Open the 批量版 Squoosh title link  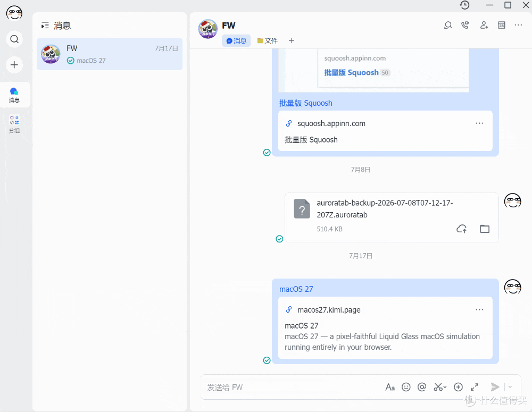[306, 103]
